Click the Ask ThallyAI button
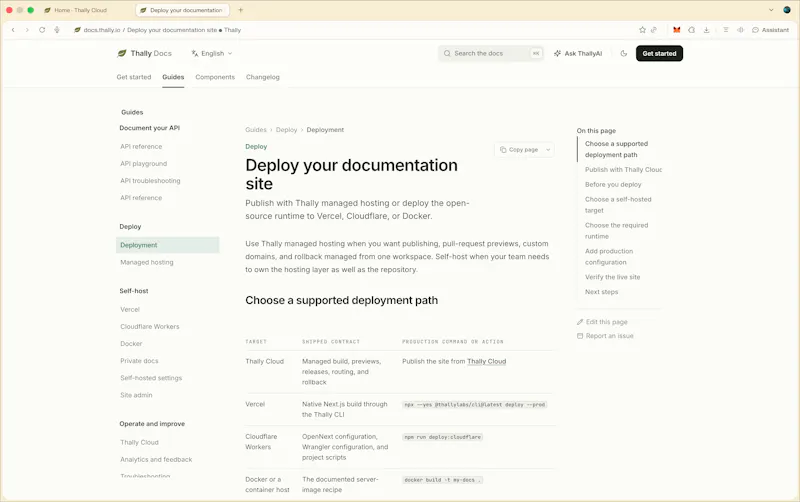Image resolution: width=800 pixels, height=502 pixels. click(578, 53)
